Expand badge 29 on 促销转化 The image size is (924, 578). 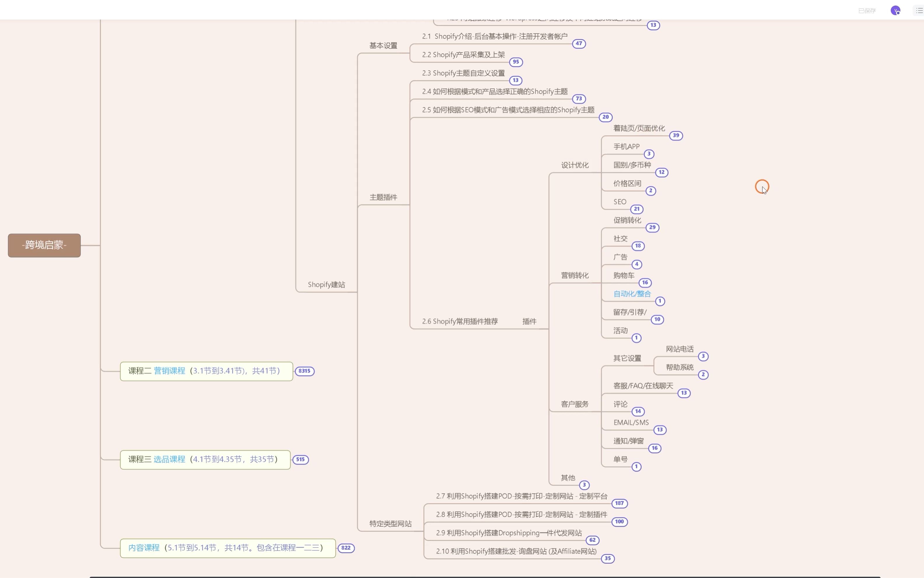point(652,227)
